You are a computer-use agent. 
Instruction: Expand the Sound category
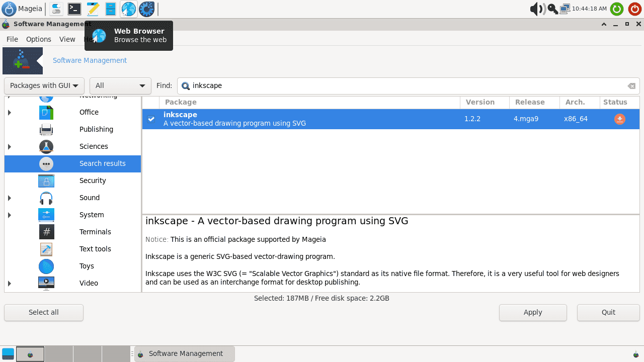10,198
